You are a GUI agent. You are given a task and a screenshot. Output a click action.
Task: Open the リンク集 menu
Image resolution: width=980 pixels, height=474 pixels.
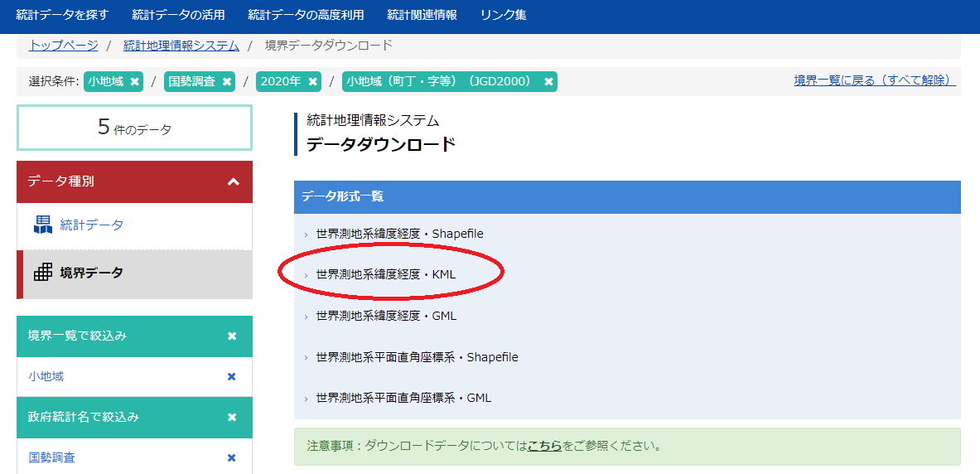503,15
